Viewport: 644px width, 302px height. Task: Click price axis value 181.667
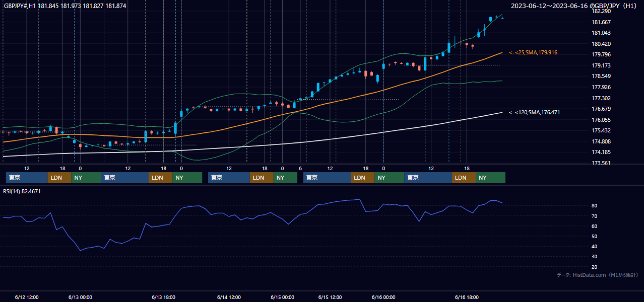coord(601,22)
